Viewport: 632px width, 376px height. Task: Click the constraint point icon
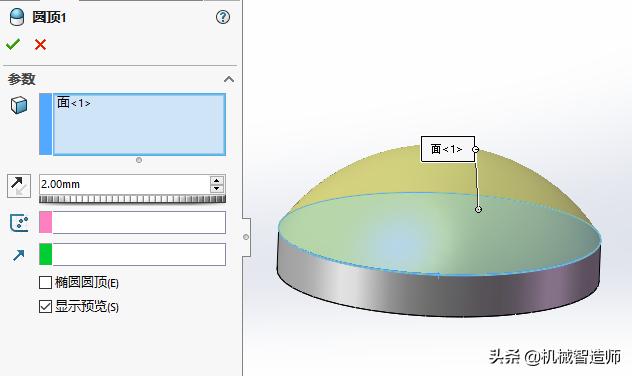[x=19, y=222]
